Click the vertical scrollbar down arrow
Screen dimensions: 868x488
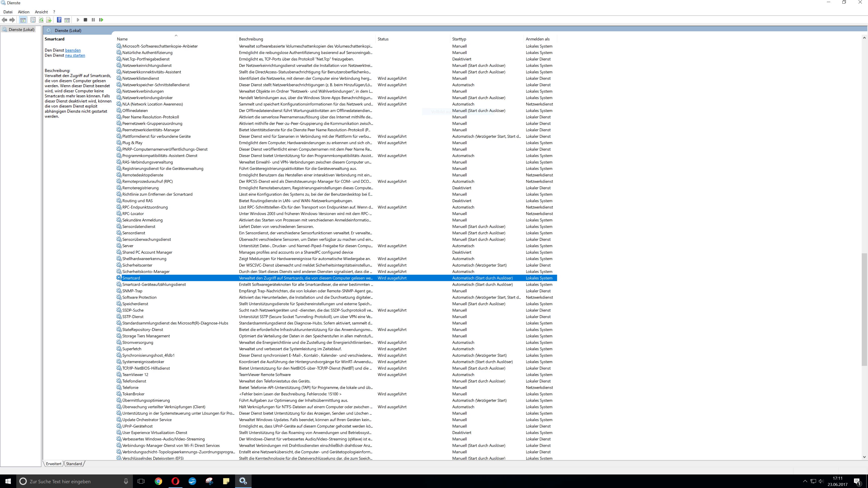pyautogui.click(x=864, y=457)
